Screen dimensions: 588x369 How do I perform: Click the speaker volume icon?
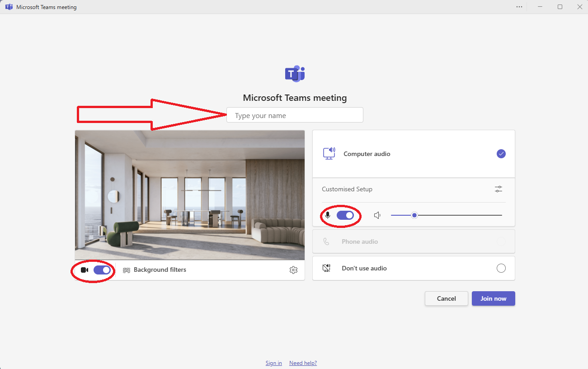point(377,215)
